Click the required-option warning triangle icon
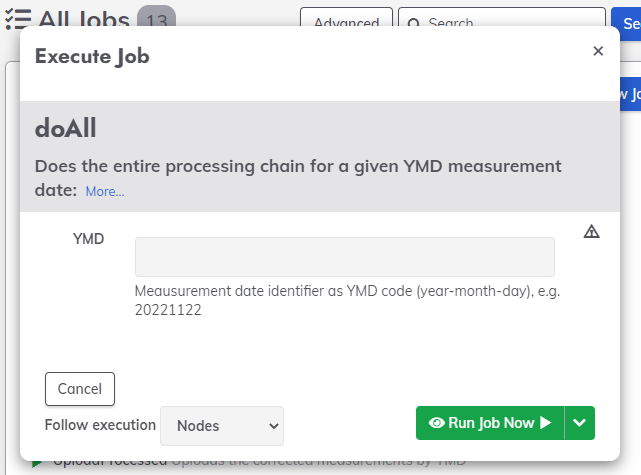The image size is (641, 475). pyautogui.click(x=591, y=231)
